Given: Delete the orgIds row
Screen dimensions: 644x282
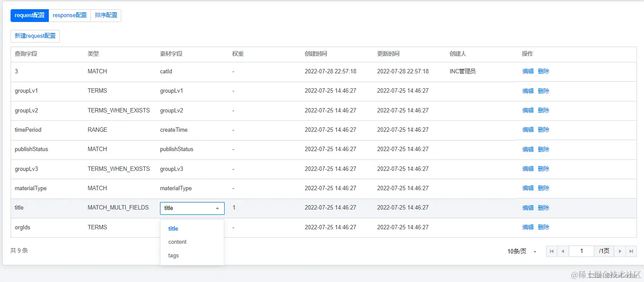Looking at the screenshot, I should point(543,227).
